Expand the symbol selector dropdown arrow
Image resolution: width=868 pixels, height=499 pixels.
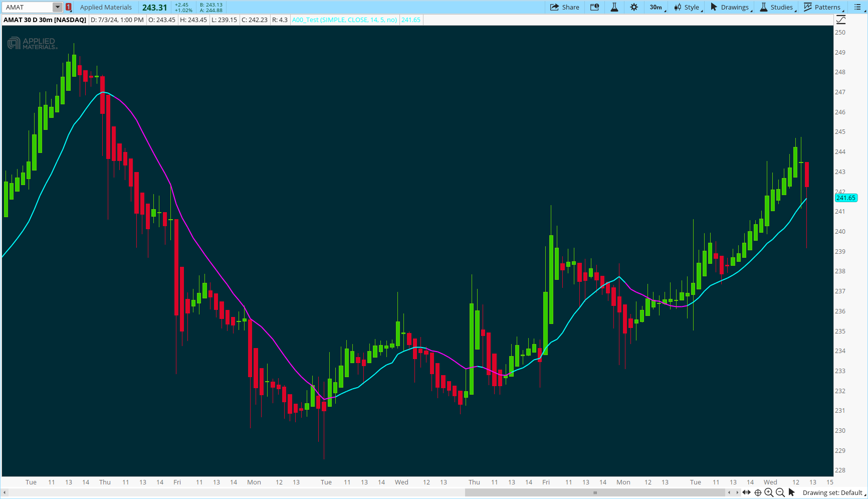58,7
